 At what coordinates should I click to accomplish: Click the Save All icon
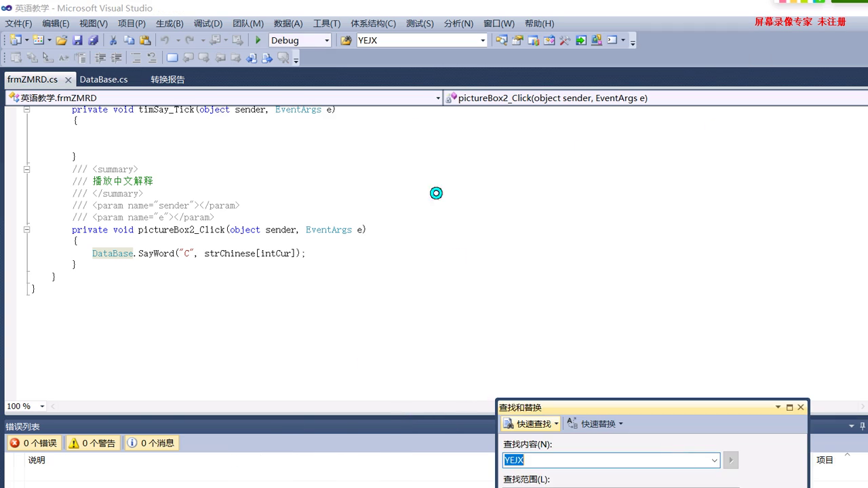point(94,40)
